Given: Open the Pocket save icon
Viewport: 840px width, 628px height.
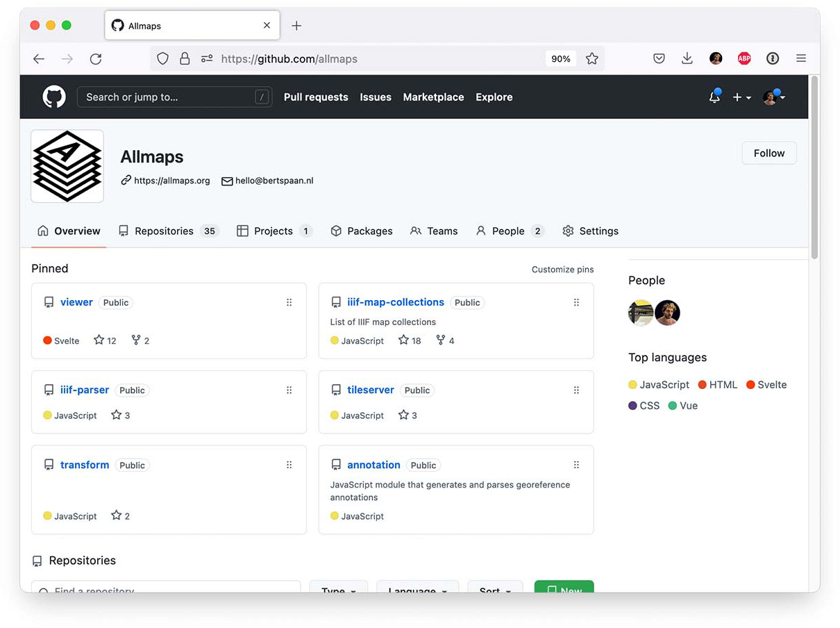Looking at the screenshot, I should pos(659,59).
